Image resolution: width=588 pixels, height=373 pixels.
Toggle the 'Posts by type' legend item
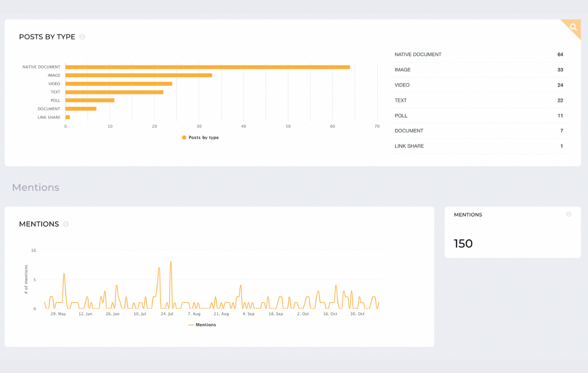[200, 138]
